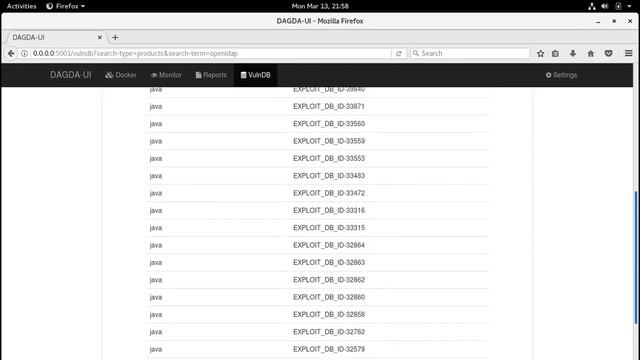Open the system menu dropdown arrow

[x=629, y=6]
